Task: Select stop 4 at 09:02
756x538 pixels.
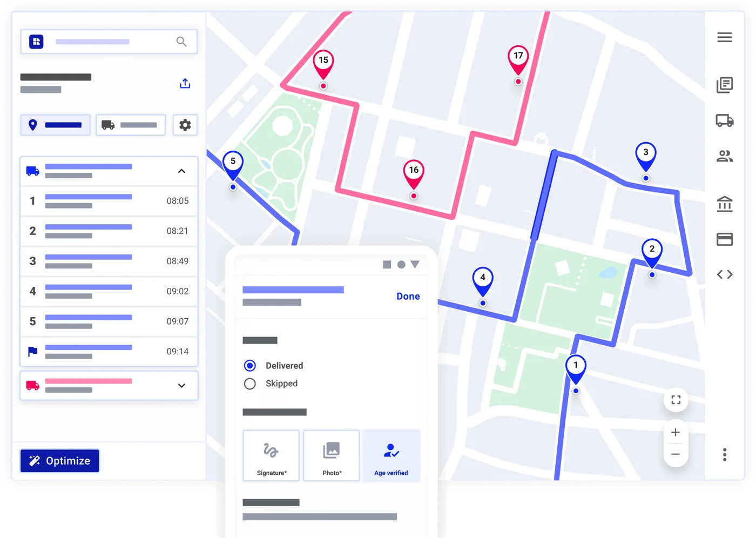Action: 109,291
